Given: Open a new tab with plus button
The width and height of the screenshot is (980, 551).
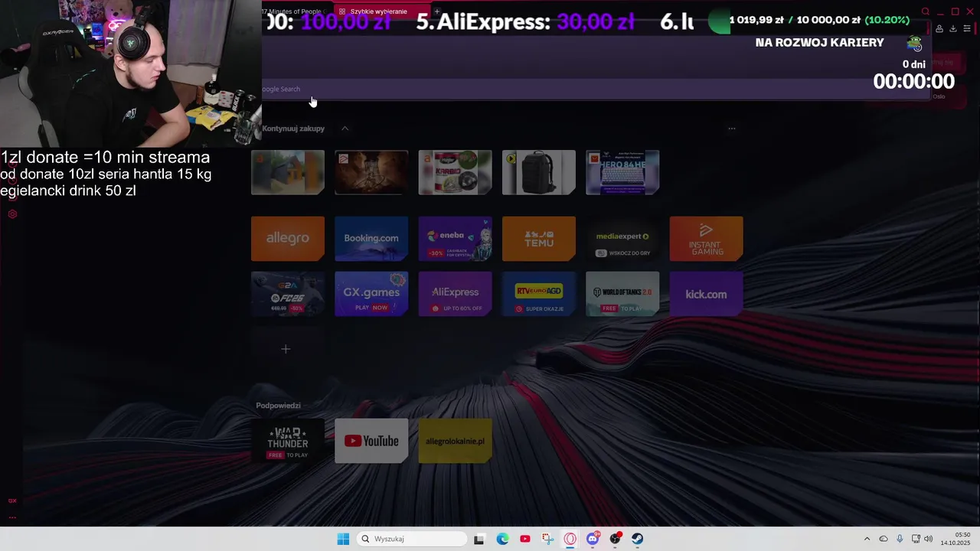Looking at the screenshot, I should (x=437, y=11).
